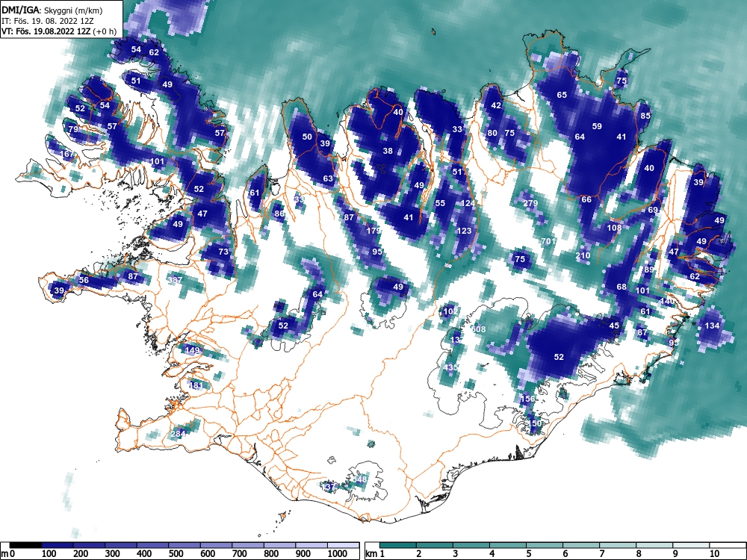This screenshot has height=560, width=747.
Task: Pick the dark navy swatch above label 100
Action: (x=58, y=545)
